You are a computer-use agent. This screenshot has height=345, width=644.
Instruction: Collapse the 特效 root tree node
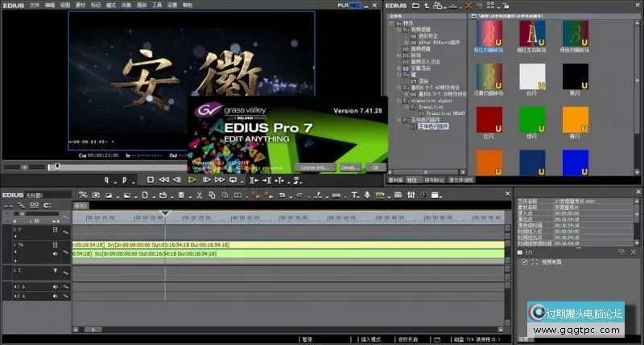[392, 23]
